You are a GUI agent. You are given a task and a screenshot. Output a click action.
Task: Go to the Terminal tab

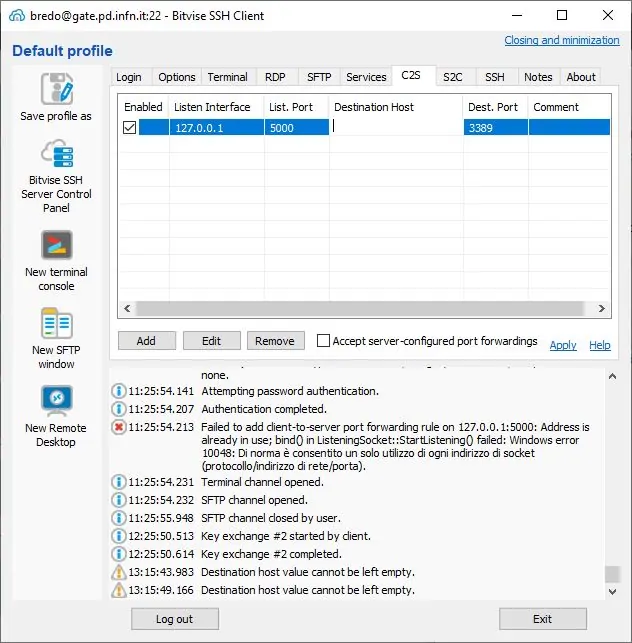click(228, 77)
